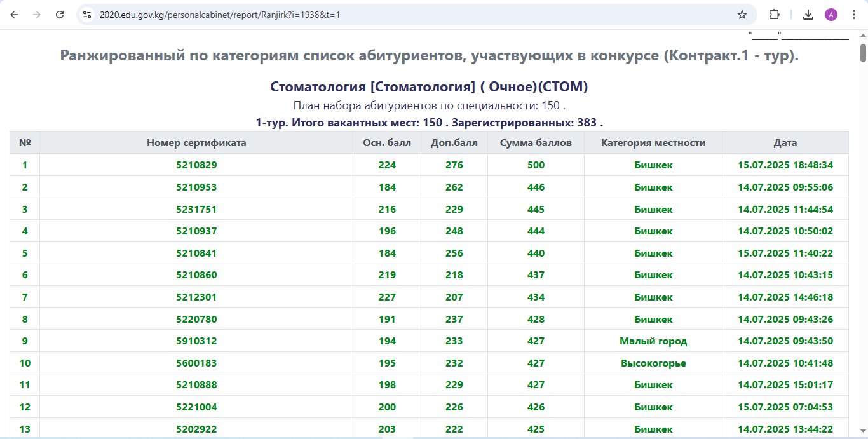
Task: Bookmark this page with the star icon
Action: (742, 15)
